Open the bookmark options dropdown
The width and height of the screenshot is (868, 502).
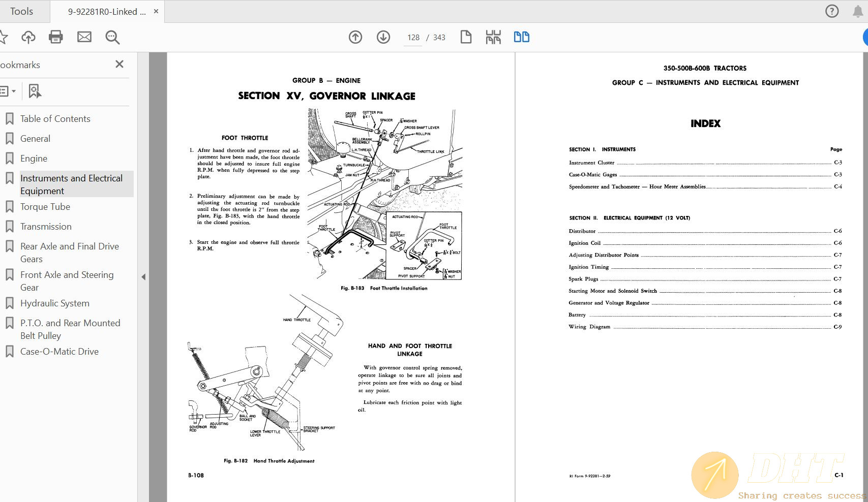click(x=8, y=91)
